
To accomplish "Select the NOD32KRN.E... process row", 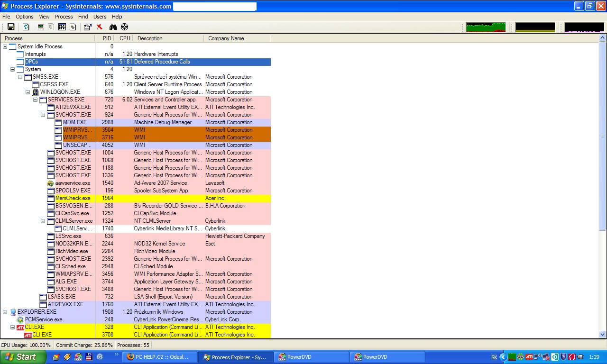I will (x=136, y=244).
